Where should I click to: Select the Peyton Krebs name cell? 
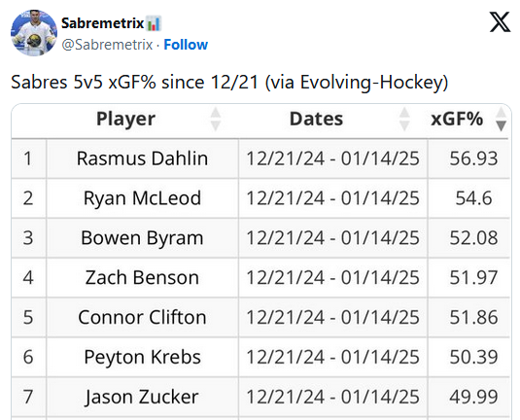pyautogui.click(x=142, y=357)
